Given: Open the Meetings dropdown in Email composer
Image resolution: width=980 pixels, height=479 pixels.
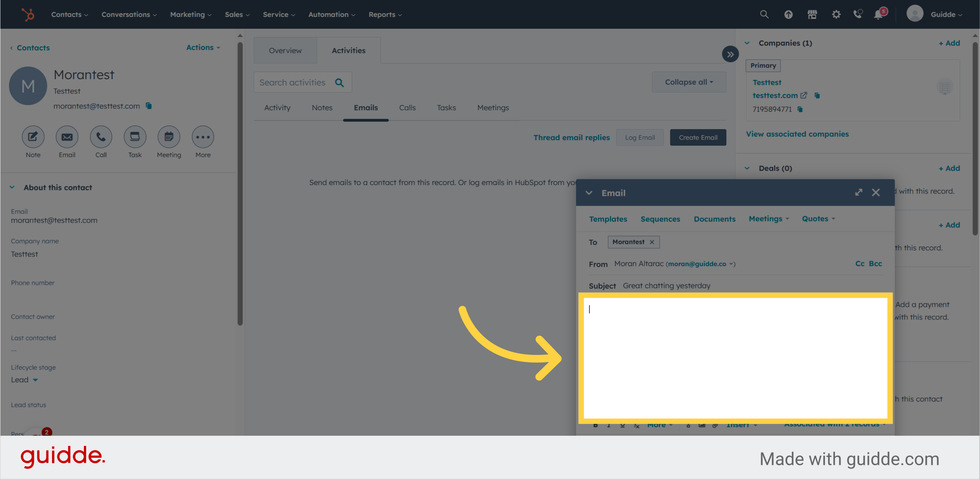Looking at the screenshot, I should [769, 219].
